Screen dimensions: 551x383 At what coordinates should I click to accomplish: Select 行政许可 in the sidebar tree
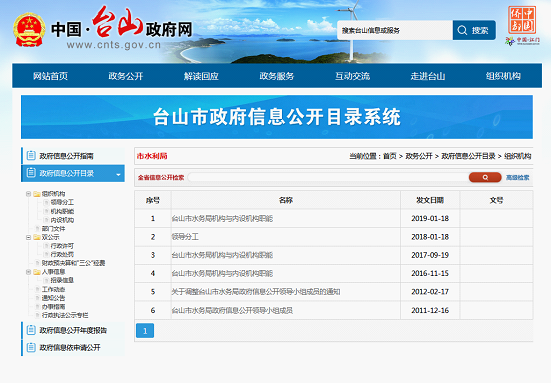coord(62,246)
